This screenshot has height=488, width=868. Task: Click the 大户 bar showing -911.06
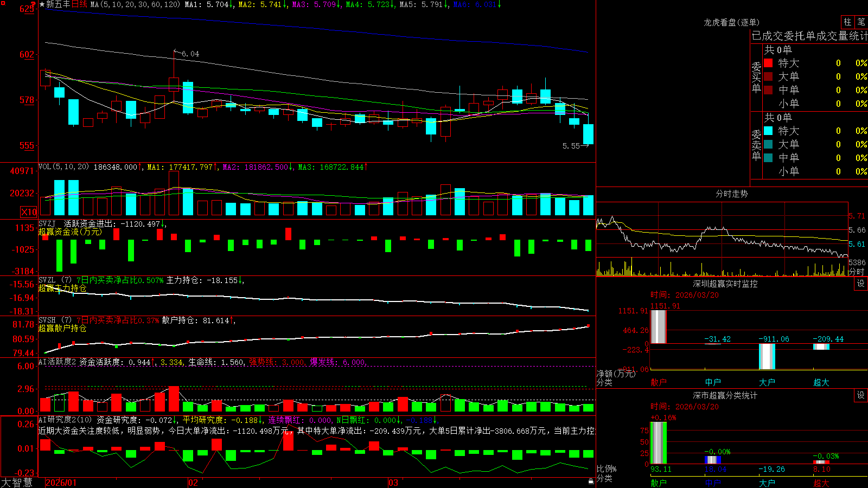[767, 356]
